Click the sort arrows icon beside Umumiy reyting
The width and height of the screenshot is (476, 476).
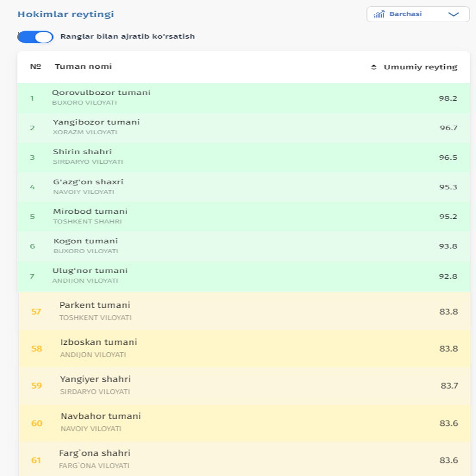tap(374, 67)
